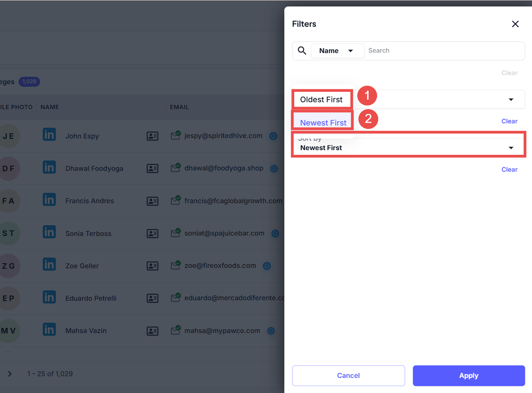
Task: Expand the dropdown arrow above Sort By
Action: [511, 100]
